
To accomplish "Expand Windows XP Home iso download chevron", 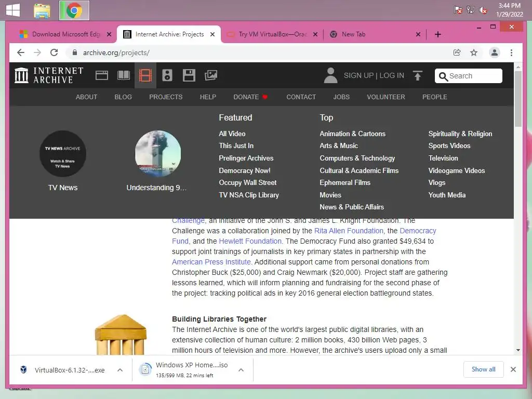I will [241, 370].
